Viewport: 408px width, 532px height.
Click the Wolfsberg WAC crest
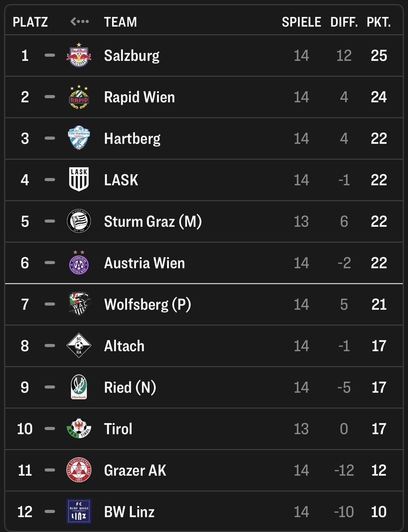[79, 304]
